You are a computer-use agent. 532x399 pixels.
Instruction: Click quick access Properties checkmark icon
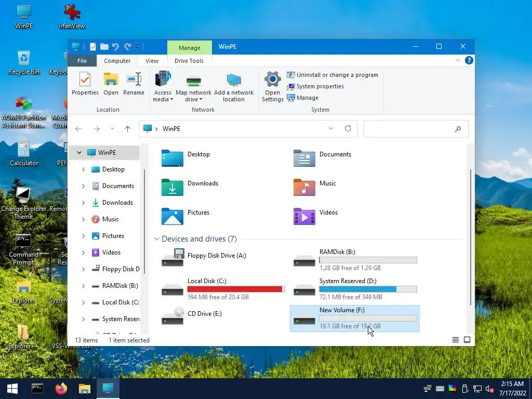(x=92, y=47)
